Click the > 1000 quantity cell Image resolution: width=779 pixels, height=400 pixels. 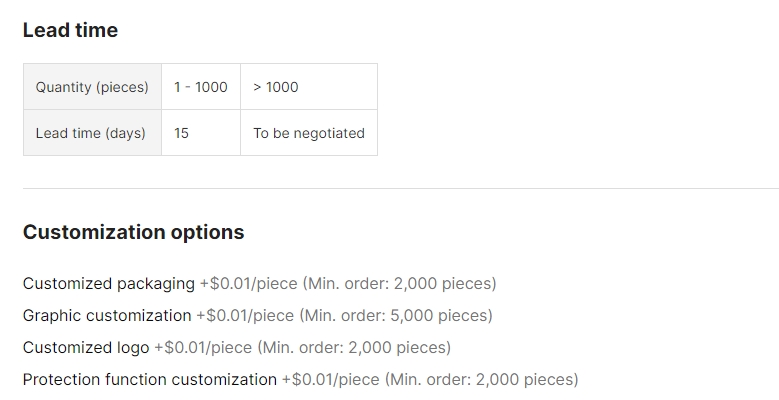(x=309, y=87)
